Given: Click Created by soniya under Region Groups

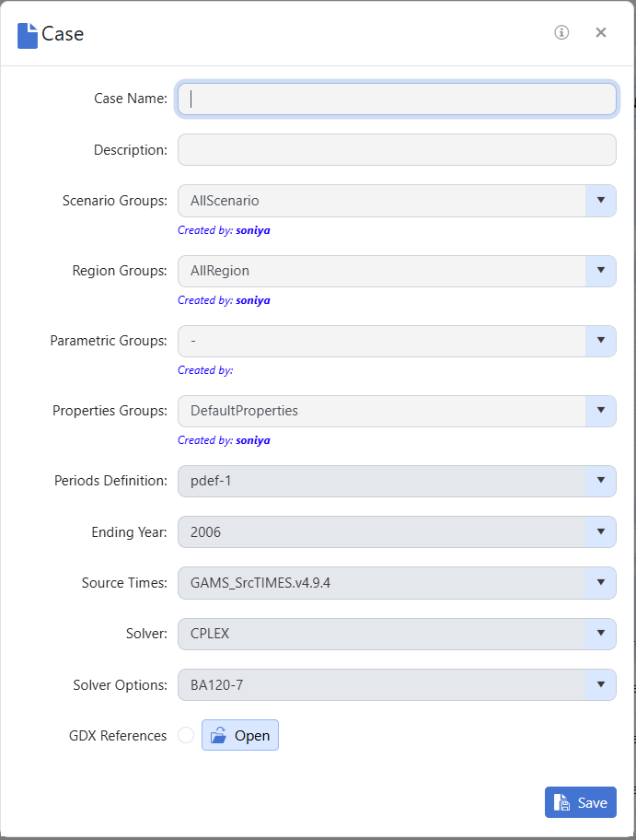Looking at the screenshot, I should click(x=224, y=300).
